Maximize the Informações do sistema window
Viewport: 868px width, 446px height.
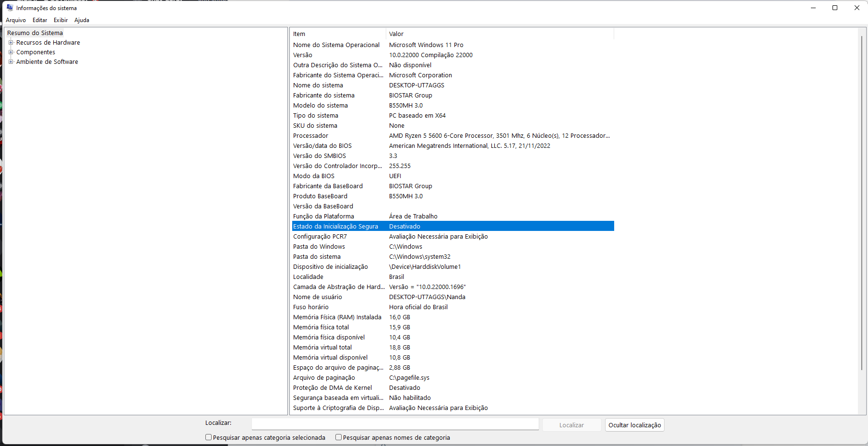835,8
